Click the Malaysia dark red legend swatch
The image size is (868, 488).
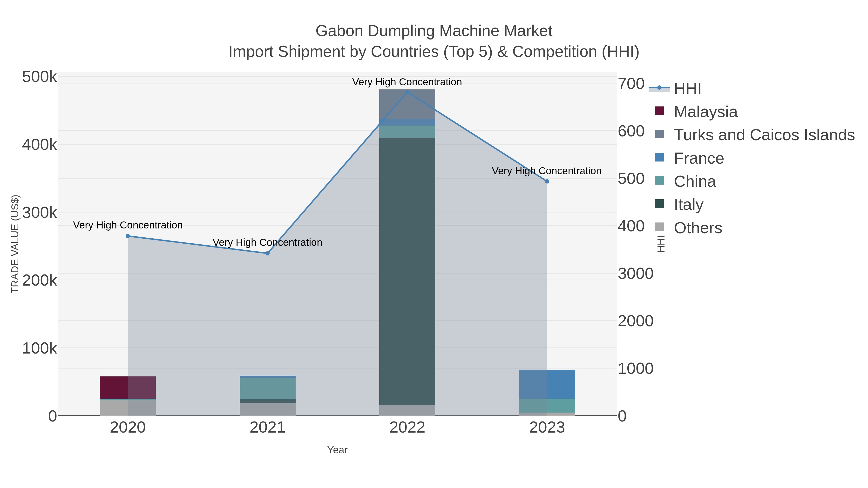(x=659, y=111)
